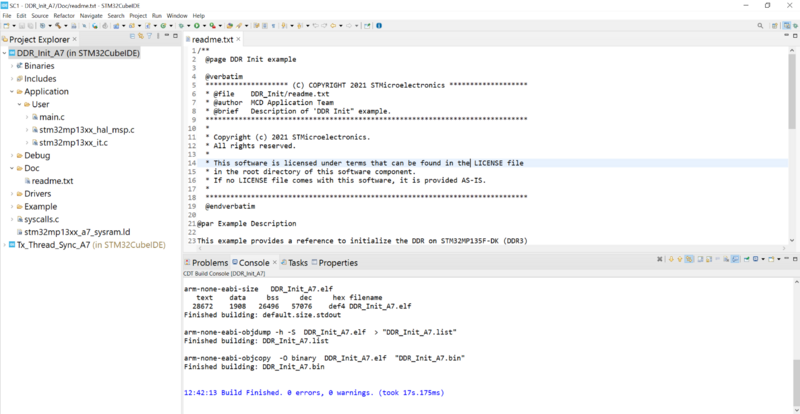Collapse the DDR_Init_A7 project node
The height and width of the screenshot is (414, 800).
4,53
